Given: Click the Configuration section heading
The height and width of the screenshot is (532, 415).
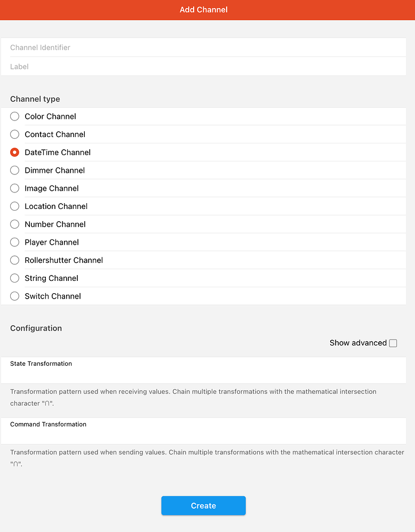Looking at the screenshot, I should pos(36,328).
